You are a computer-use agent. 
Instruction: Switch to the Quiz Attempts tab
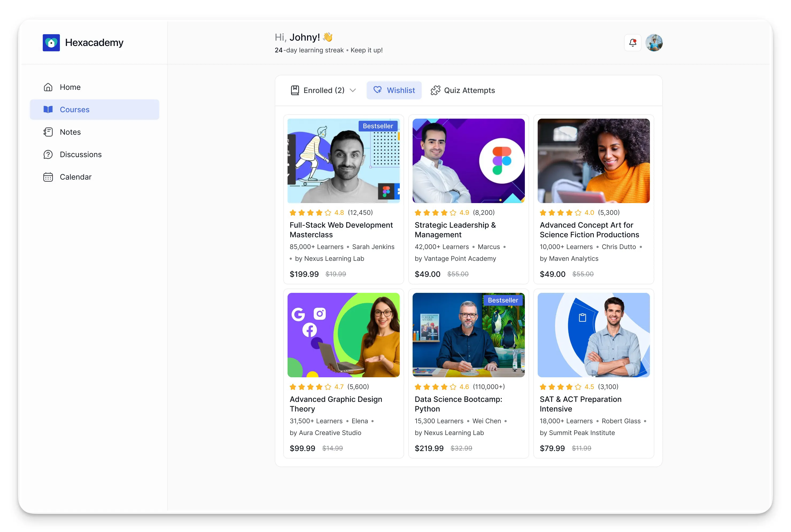[463, 90]
